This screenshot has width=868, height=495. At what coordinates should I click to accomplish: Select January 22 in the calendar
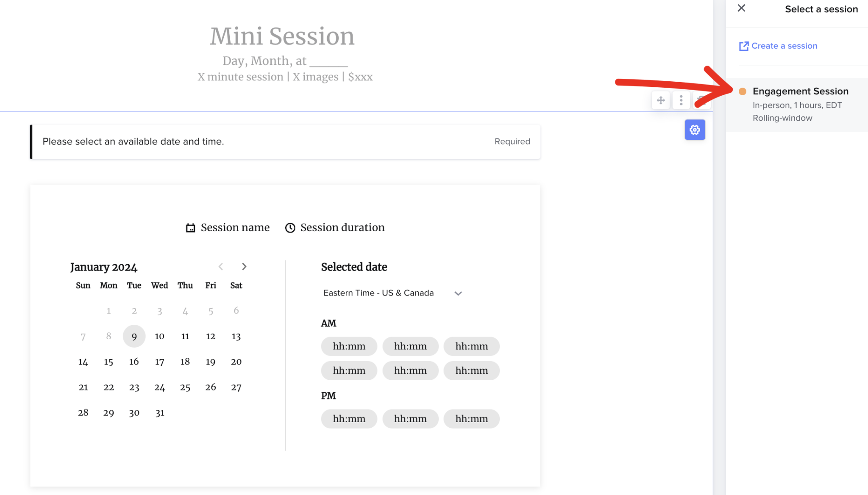(108, 387)
